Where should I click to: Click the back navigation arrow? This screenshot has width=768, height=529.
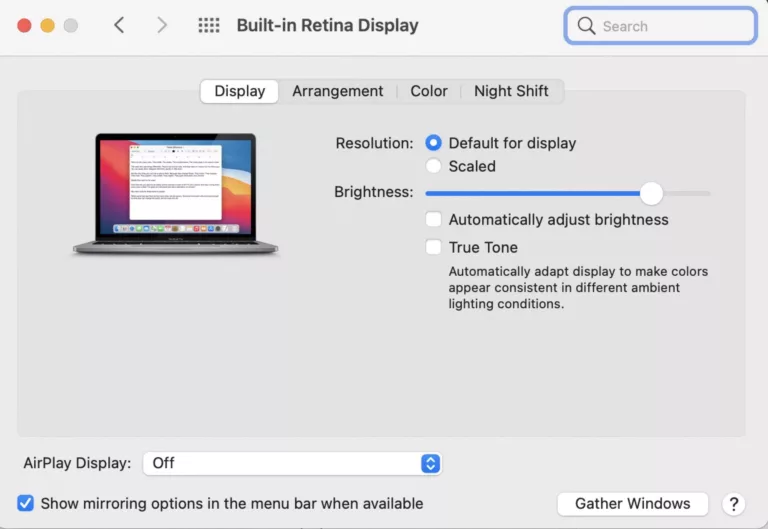tap(119, 26)
